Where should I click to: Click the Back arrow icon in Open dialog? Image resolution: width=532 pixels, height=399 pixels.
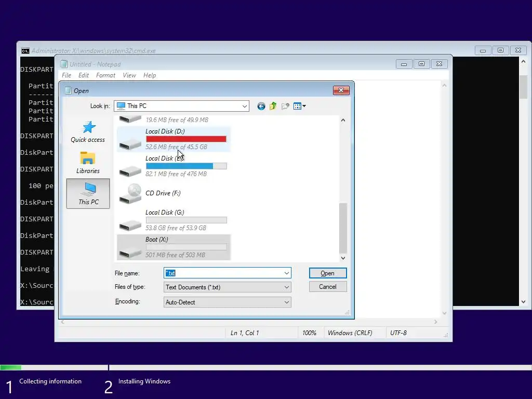tap(261, 106)
